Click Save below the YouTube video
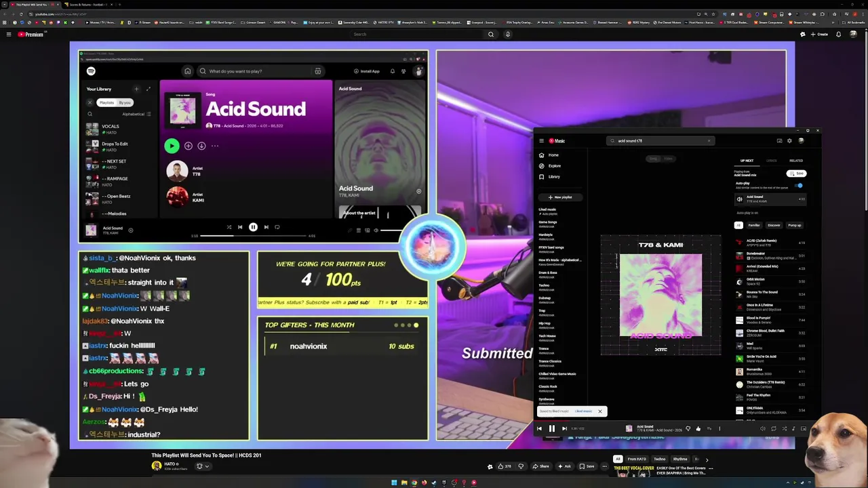 [587, 466]
